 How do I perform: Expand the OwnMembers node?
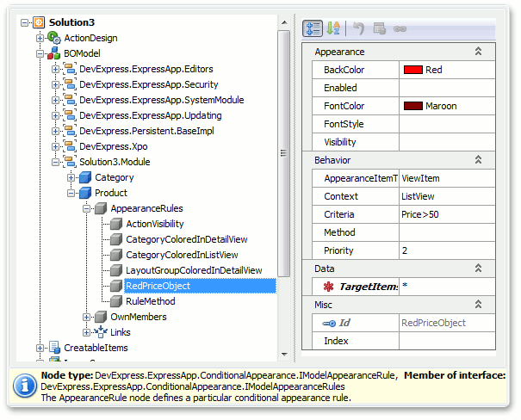(x=86, y=317)
